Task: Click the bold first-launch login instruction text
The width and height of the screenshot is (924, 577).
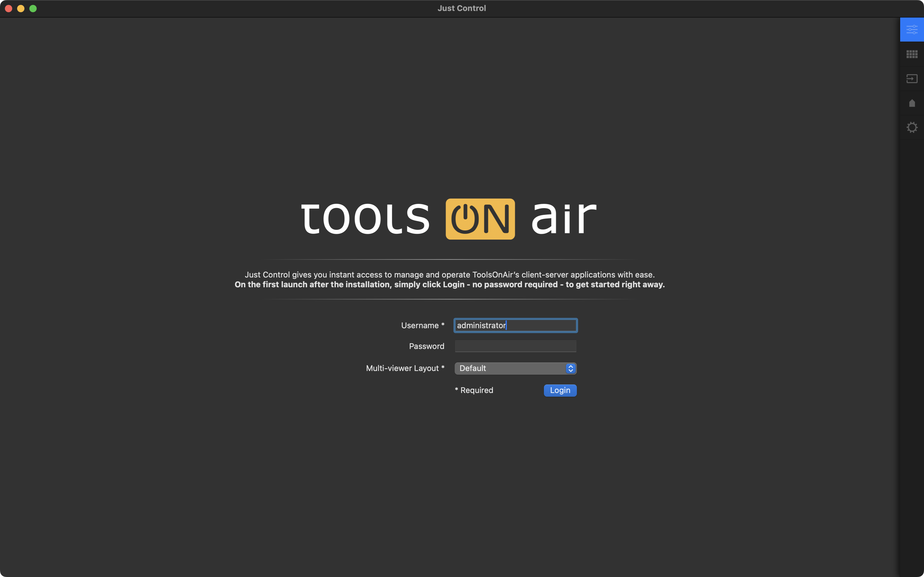Action: point(449,285)
